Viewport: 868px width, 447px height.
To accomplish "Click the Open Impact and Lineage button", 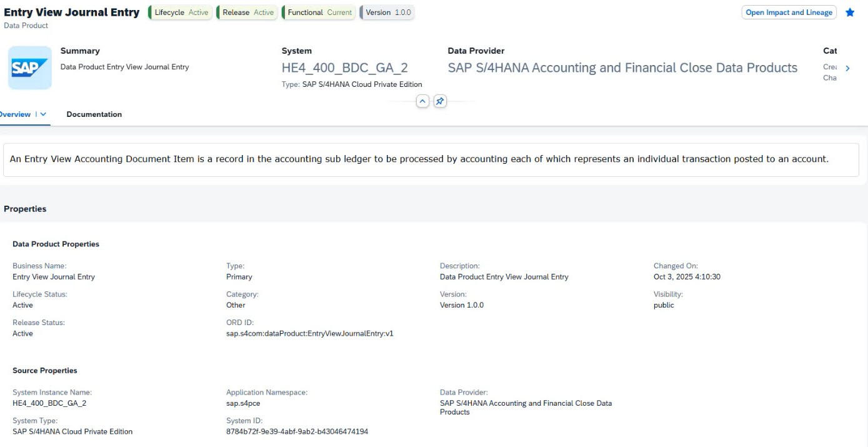I will coord(789,13).
